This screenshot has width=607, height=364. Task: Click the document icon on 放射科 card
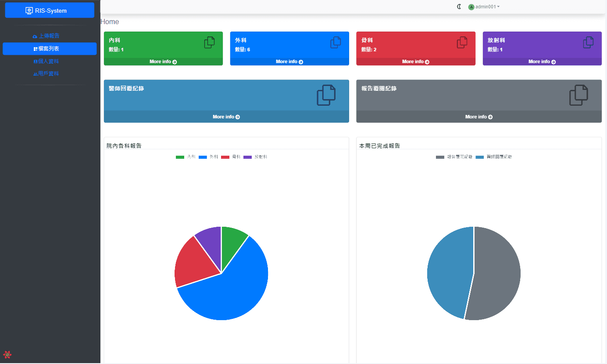(x=589, y=43)
